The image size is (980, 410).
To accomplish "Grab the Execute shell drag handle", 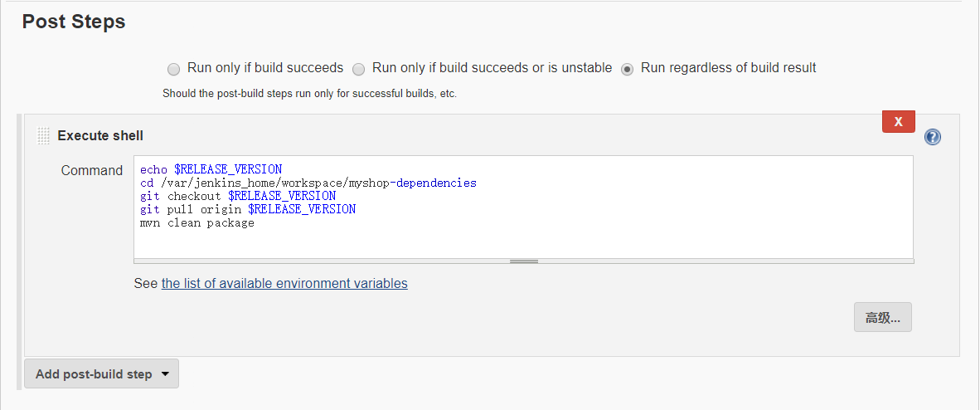I will (x=43, y=136).
